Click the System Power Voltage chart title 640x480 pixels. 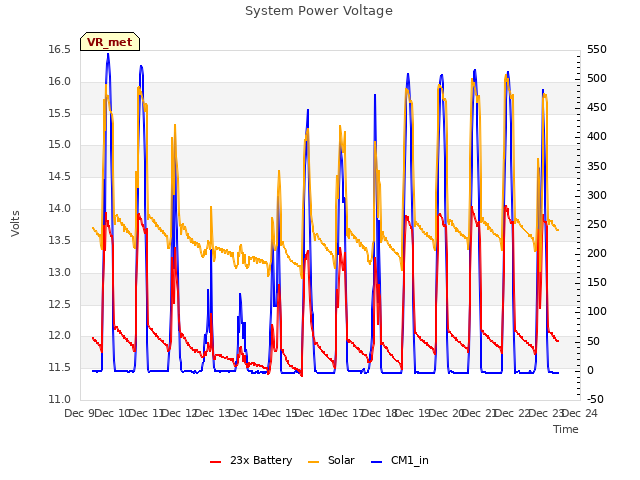tap(319, 11)
